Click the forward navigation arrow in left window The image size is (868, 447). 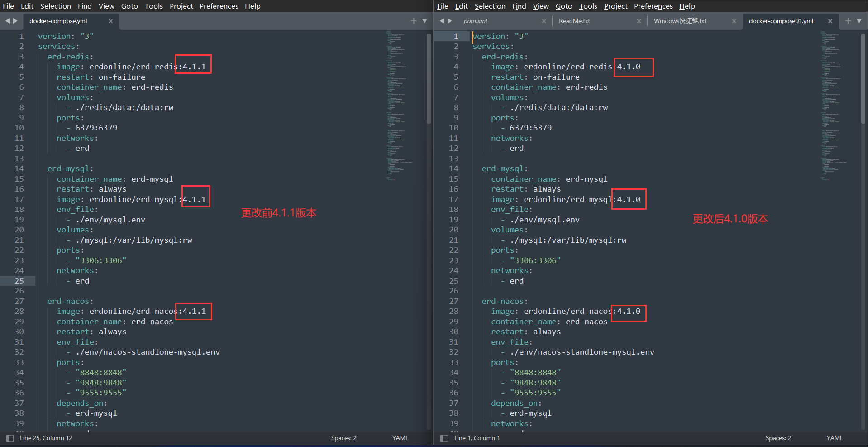coord(15,20)
